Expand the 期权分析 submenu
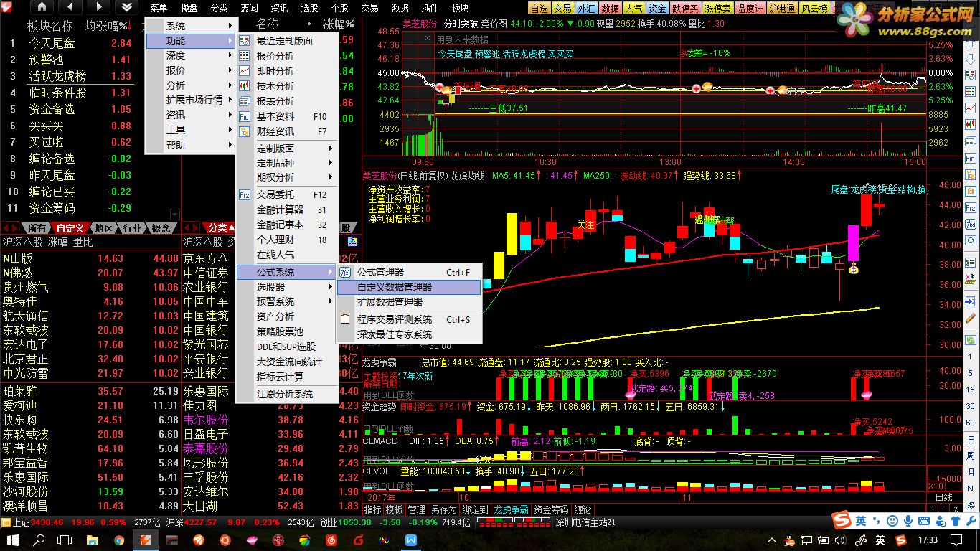980x551 pixels. pyautogui.click(x=286, y=177)
